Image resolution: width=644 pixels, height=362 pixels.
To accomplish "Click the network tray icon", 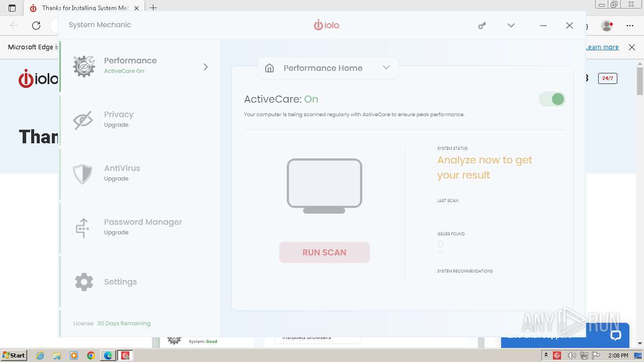I will tap(584, 355).
